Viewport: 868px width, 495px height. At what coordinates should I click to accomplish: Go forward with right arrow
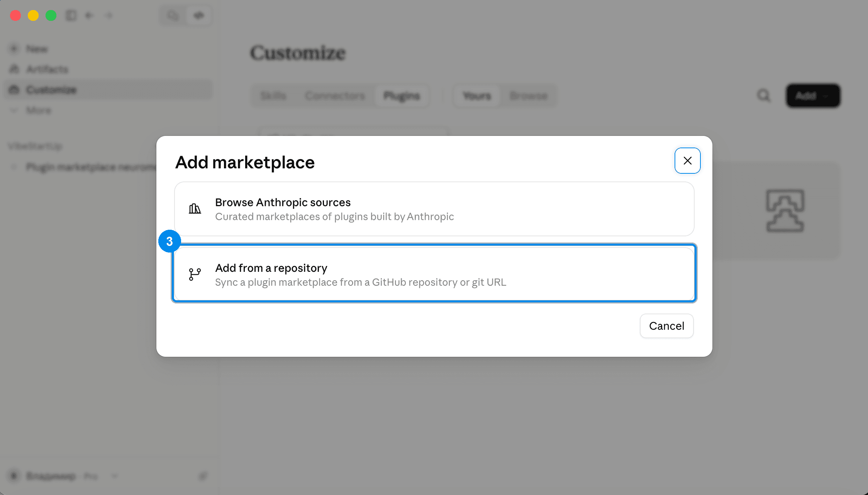[x=109, y=15]
